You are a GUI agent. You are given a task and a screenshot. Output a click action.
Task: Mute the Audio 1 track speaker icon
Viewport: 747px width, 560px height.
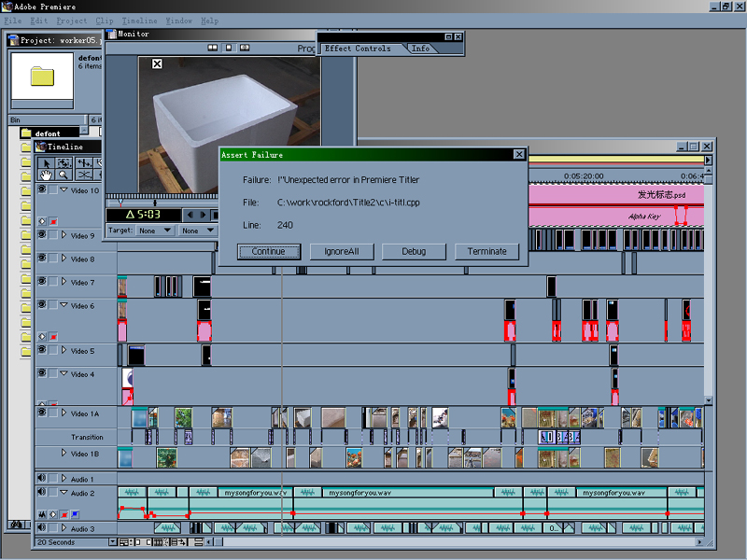point(42,478)
